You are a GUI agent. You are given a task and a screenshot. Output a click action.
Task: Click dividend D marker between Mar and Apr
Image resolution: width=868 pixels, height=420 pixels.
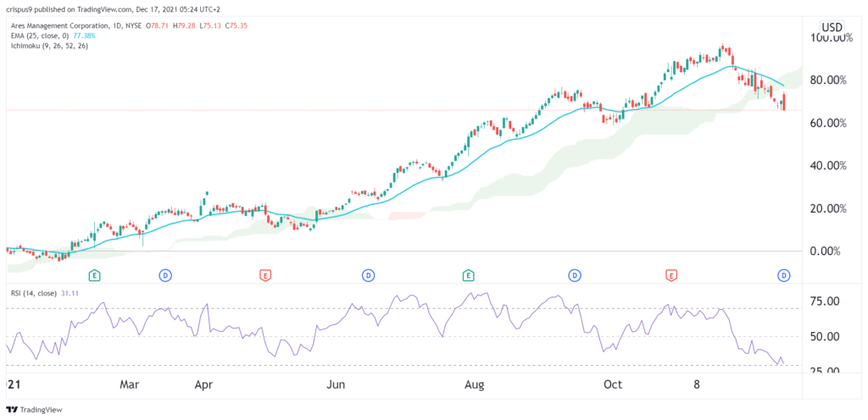point(165,274)
